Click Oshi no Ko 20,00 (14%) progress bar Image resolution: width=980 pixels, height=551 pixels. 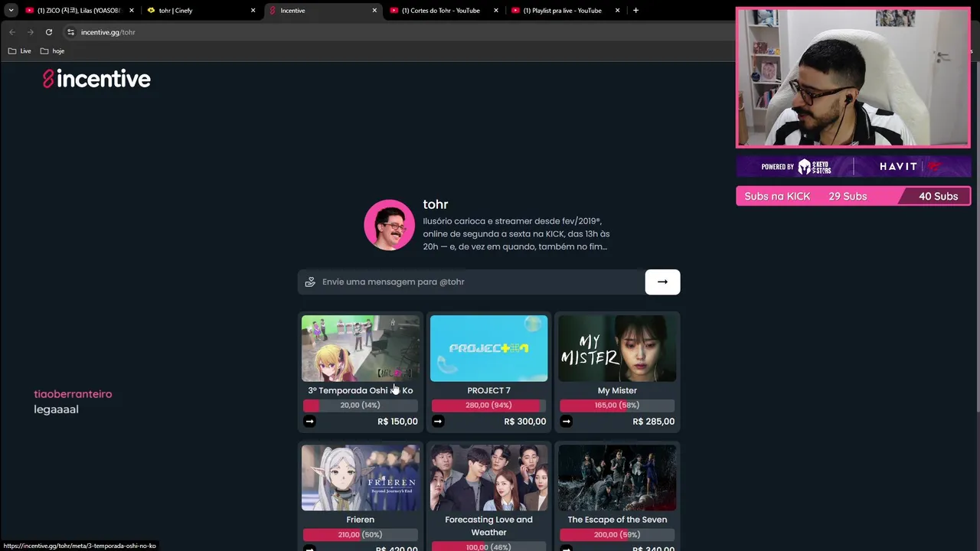361,405
